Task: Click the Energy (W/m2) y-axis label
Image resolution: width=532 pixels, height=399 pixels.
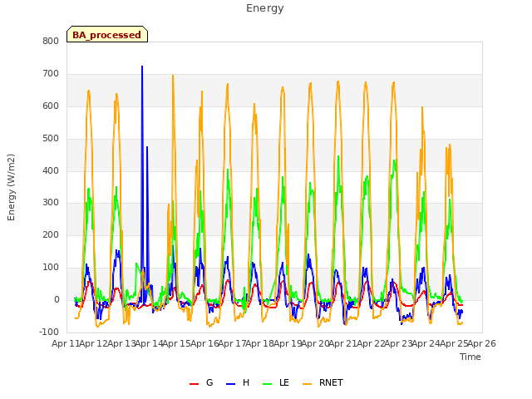Action: pyautogui.click(x=11, y=187)
